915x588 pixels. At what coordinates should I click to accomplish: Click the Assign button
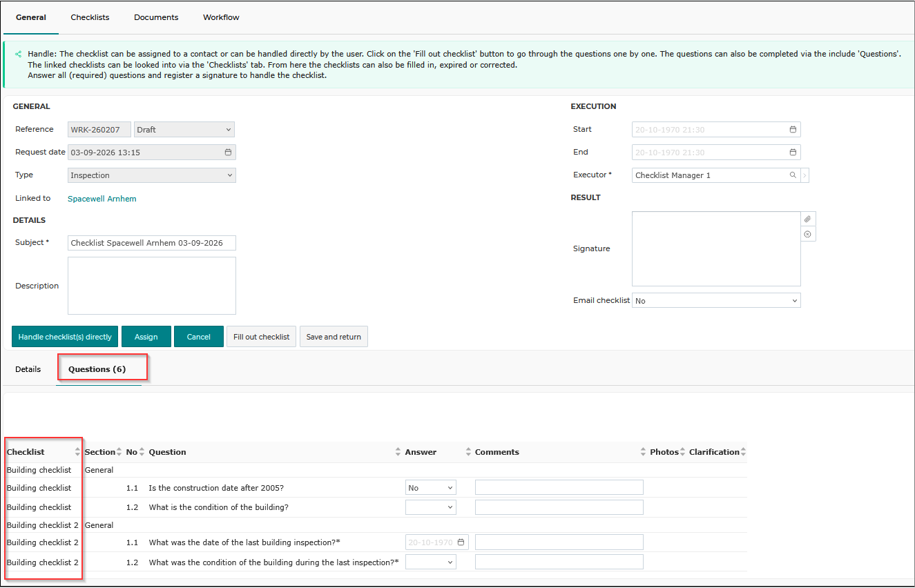(x=146, y=337)
